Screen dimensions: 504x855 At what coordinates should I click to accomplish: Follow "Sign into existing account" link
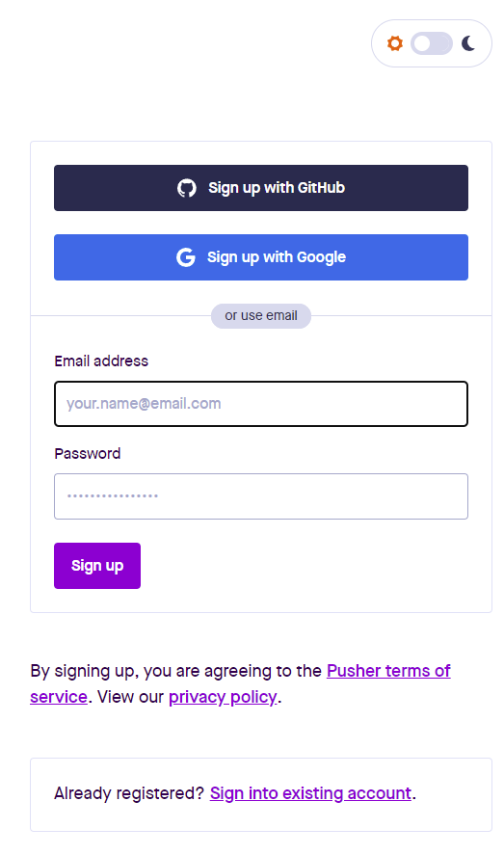[310, 793]
